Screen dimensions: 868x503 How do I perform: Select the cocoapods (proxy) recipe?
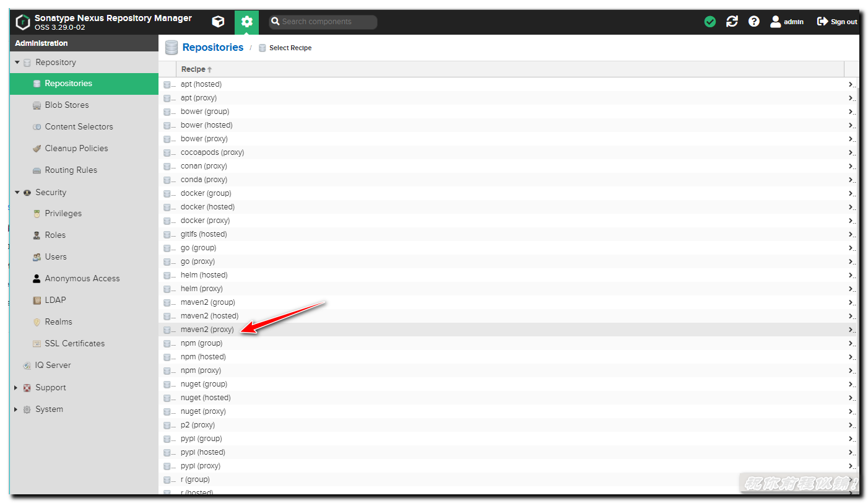click(509, 152)
